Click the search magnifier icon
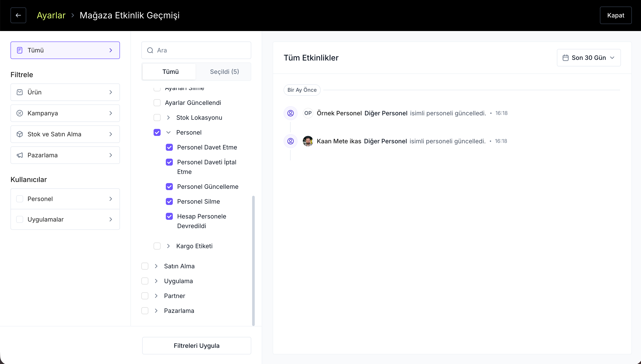Screen dimensions: 641x364 [x=150, y=50]
